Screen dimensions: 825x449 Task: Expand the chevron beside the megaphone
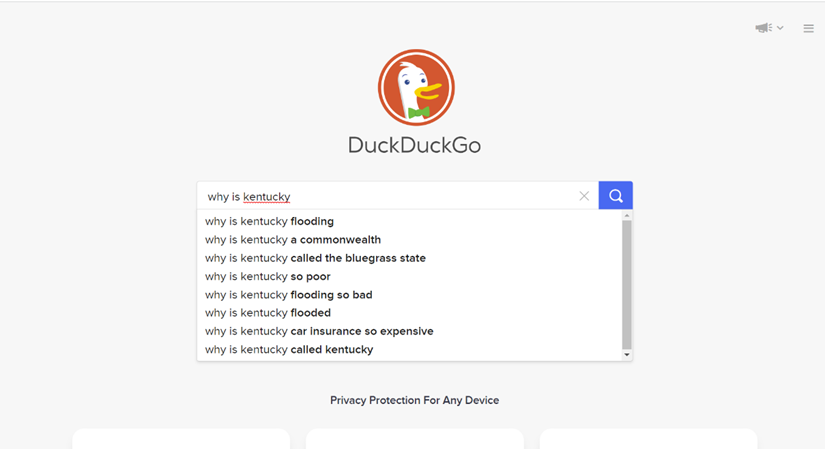(780, 28)
